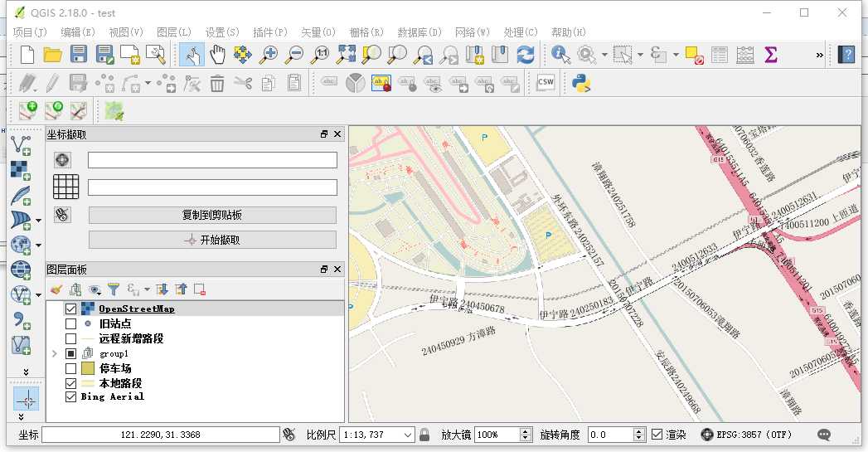Open the field calculator

745,54
